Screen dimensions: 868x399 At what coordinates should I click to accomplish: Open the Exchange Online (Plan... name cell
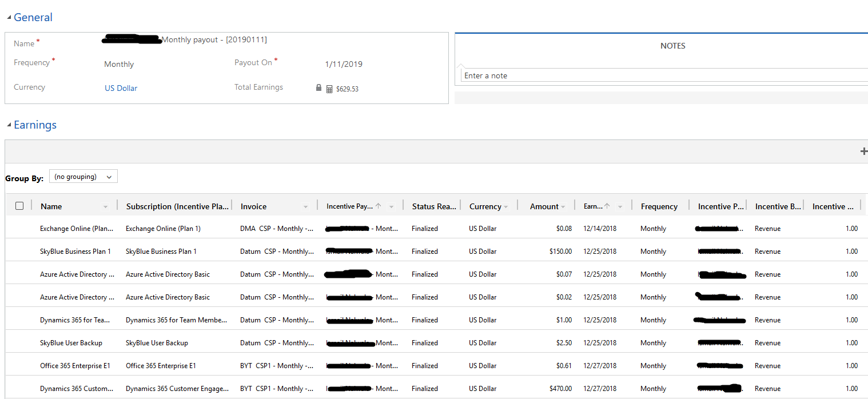[x=77, y=229]
